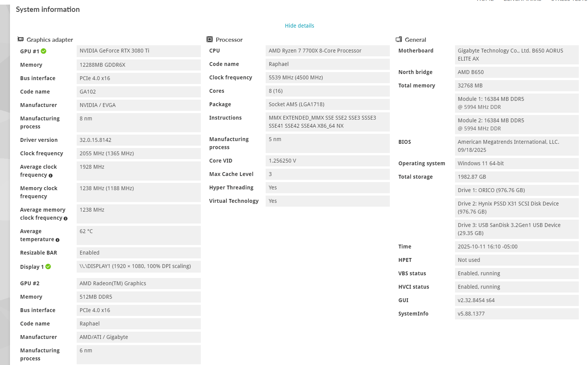The width and height of the screenshot is (588, 365).
Task: Select the System information heading
Action: [x=48, y=10]
